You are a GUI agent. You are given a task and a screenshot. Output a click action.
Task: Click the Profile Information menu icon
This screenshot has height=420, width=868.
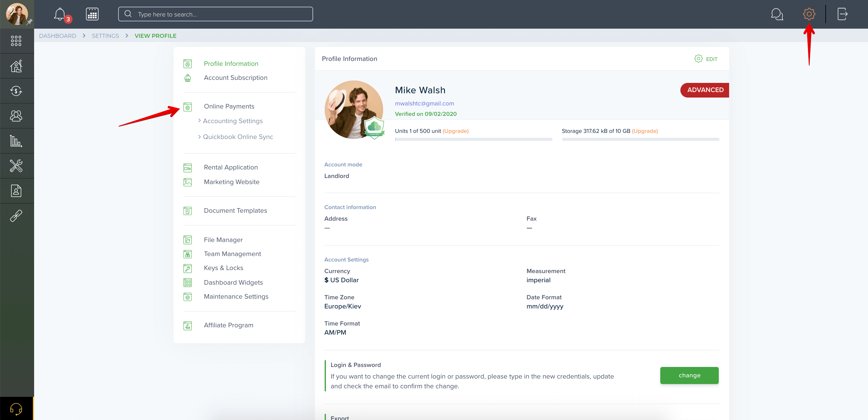tap(188, 64)
